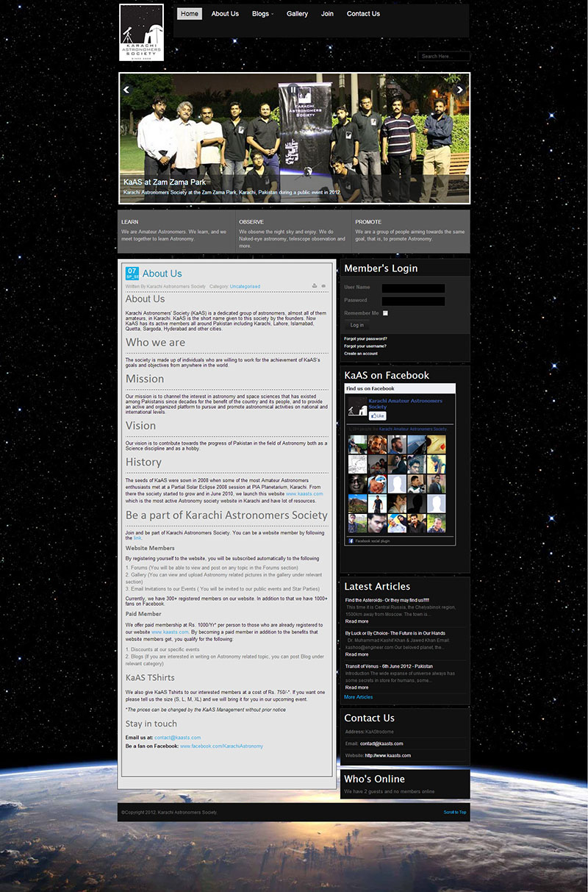This screenshot has width=588, height=892.
Task: Click the Forgot your password link
Action: [x=365, y=338]
